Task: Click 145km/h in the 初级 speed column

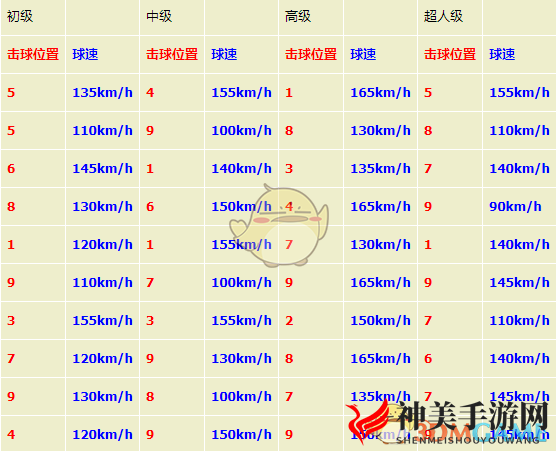Action: coord(102,168)
